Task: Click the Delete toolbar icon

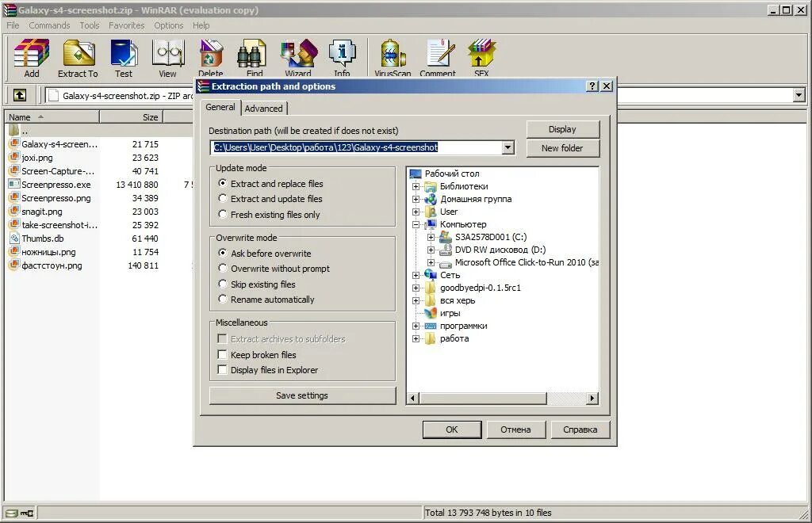Action: pos(211,53)
